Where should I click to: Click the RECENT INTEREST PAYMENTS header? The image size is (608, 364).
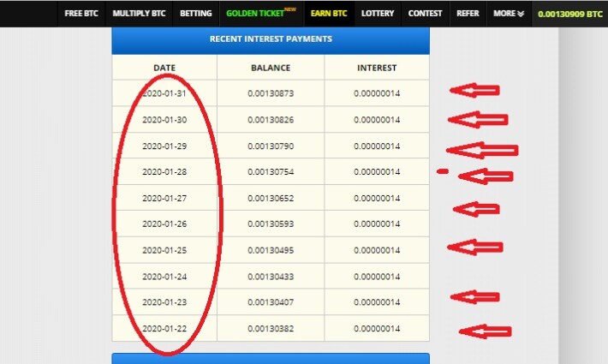(271, 39)
